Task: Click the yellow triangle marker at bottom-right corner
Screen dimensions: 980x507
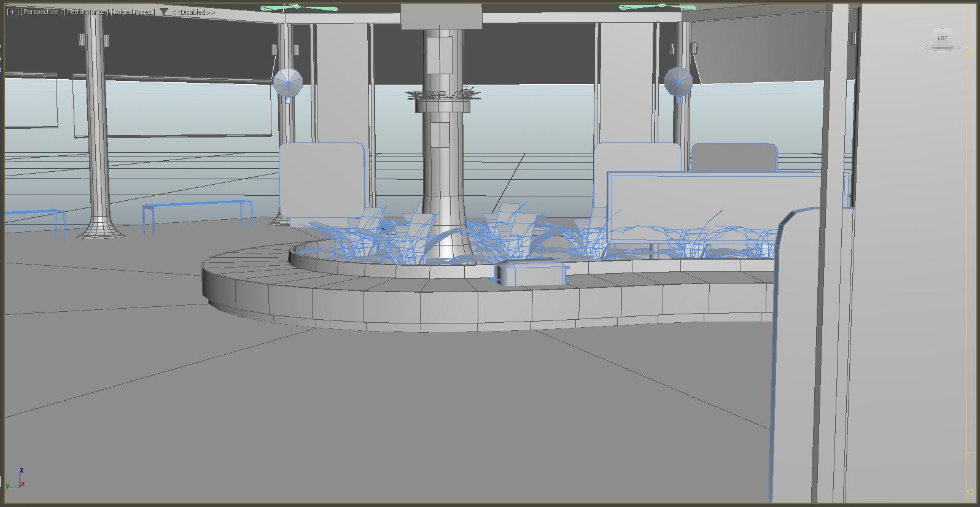Action: (x=970, y=492)
